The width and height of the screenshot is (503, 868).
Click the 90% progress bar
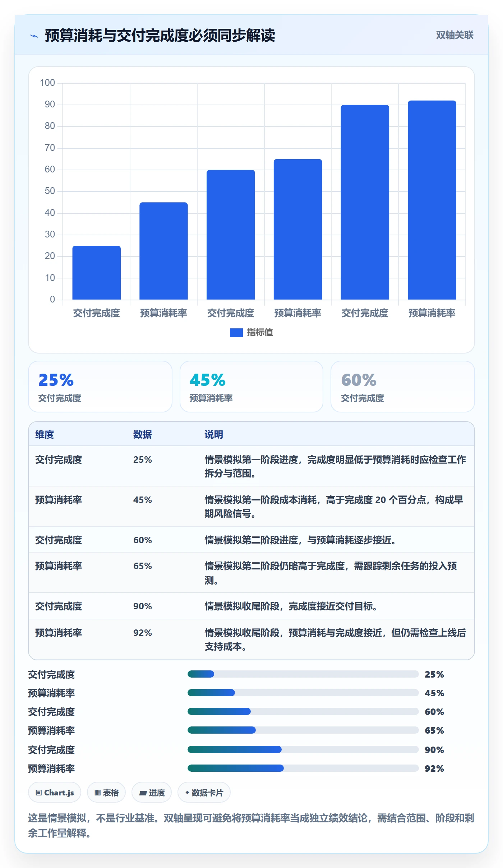click(x=303, y=749)
